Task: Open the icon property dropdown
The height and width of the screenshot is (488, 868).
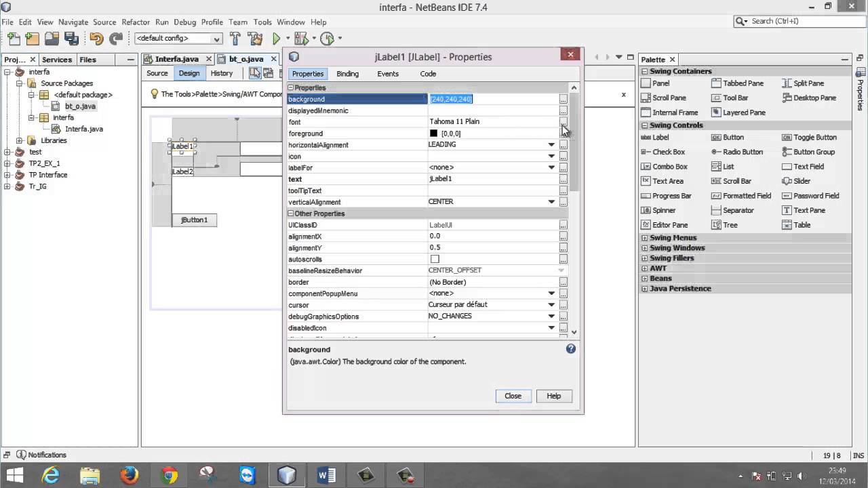Action: click(x=551, y=156)
